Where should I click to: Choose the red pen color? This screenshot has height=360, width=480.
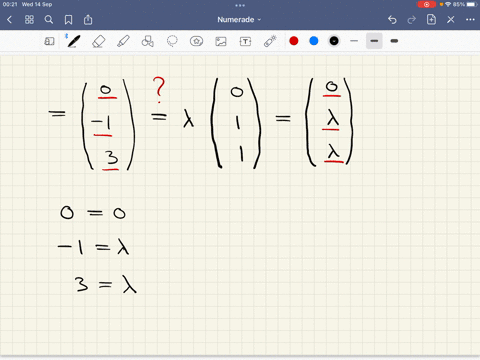click(294, 41)
